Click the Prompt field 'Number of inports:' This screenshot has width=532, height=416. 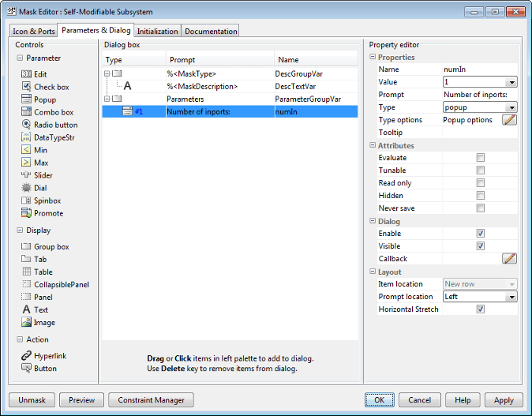(480, 94)
